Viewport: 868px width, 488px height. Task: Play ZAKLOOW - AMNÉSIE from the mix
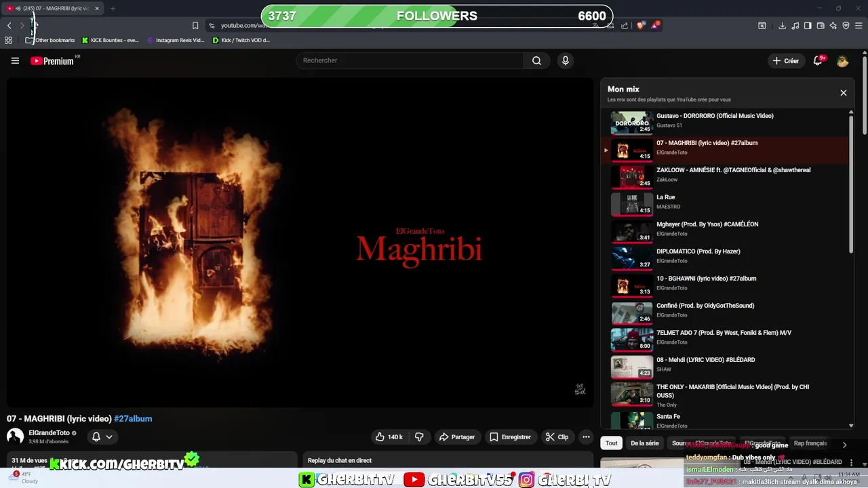tap(725, 178)
